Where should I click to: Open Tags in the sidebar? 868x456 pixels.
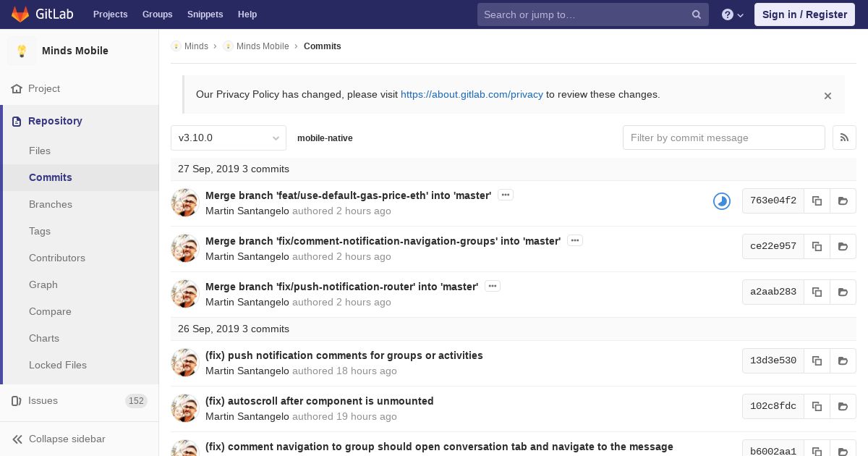(x=40, y=231)
